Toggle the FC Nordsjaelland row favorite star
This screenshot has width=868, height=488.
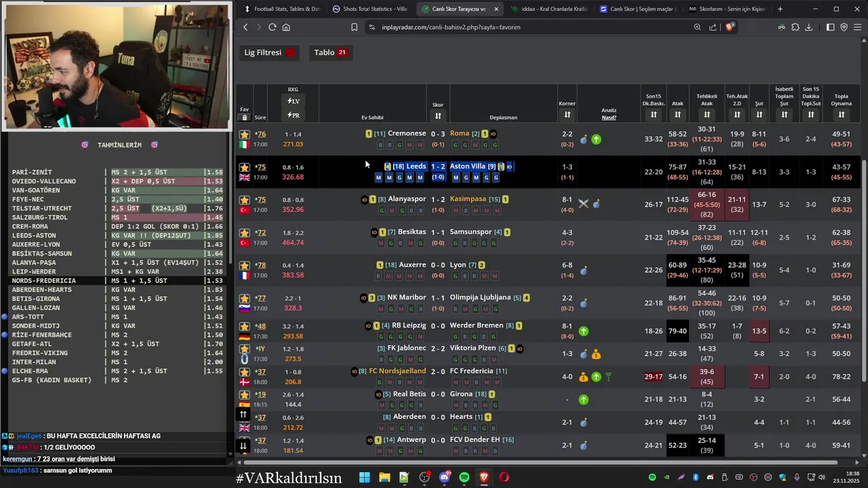click(x=245, y=372)
